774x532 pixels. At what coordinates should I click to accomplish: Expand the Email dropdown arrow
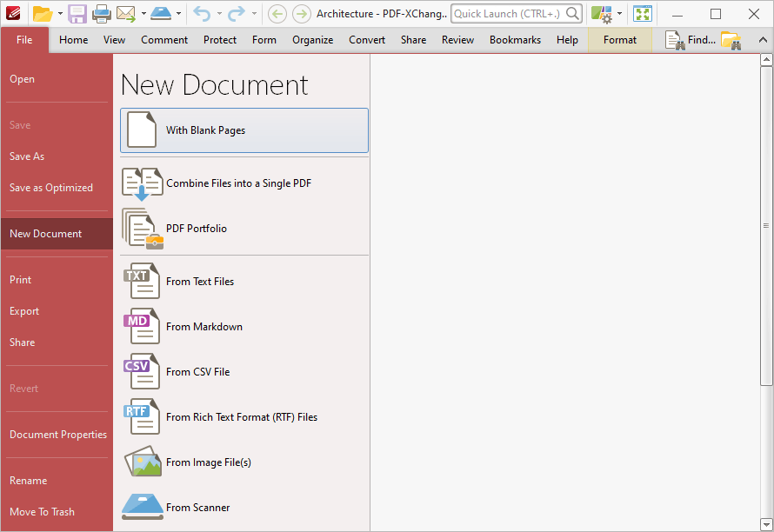143,14
